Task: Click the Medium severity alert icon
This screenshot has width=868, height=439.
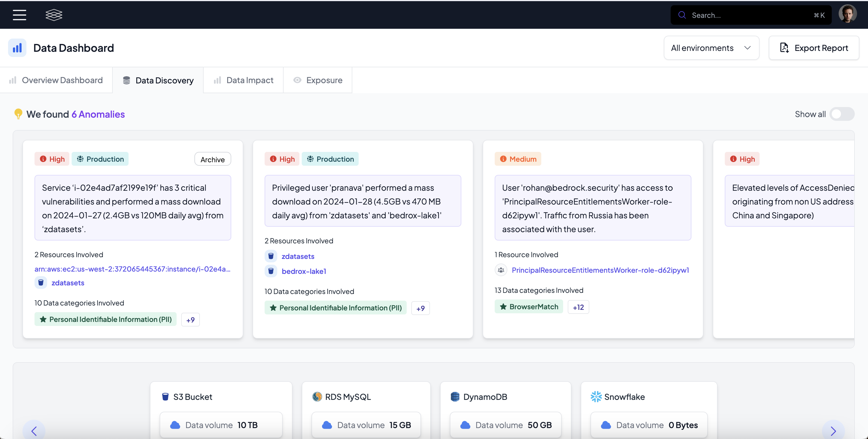Action: coord(503,159)
